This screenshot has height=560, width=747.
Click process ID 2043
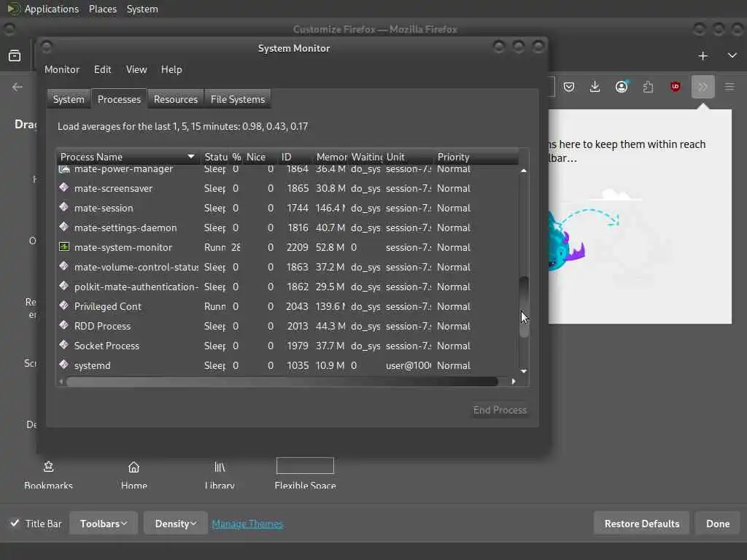(x=298, y=306)
